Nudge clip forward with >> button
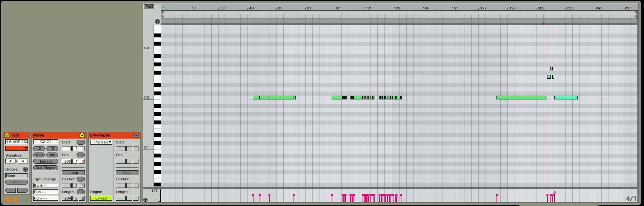The image size is (644, 206). pos(23,190)
